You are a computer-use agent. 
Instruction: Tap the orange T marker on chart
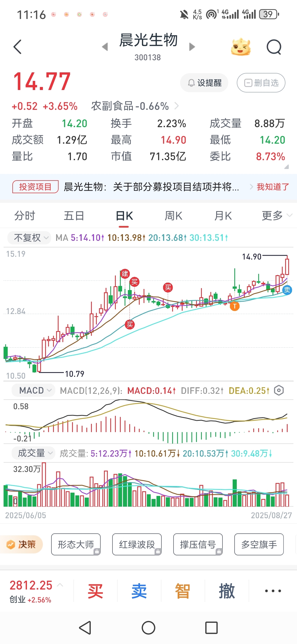pyautogui.click(x=235, y=306)
